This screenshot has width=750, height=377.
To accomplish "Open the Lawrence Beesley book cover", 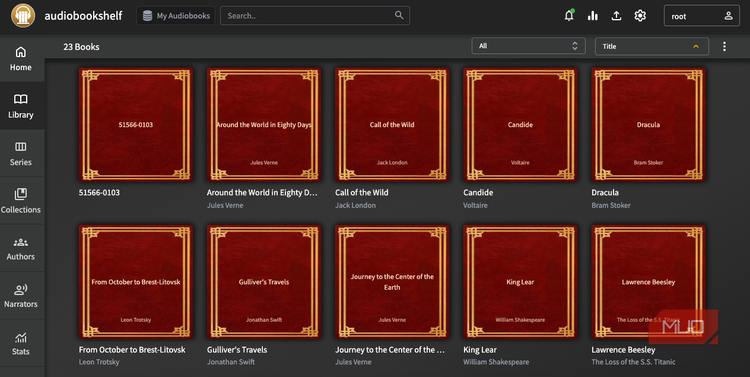I will coord(649,282).
